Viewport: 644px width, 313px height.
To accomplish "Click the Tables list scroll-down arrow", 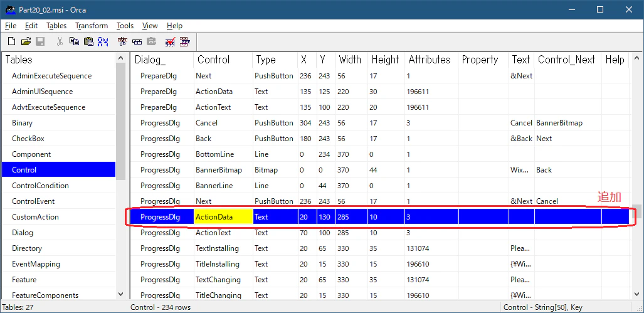I will (x=120, y=294).
